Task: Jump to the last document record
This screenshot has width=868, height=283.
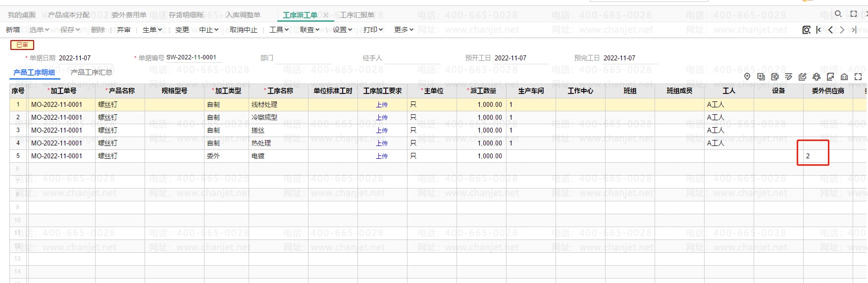Action: (854, 30)
